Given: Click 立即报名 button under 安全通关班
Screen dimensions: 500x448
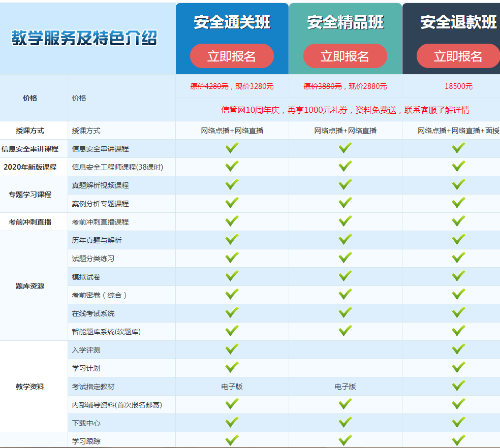Looking at the screenshot, I should tap(232, 56).
